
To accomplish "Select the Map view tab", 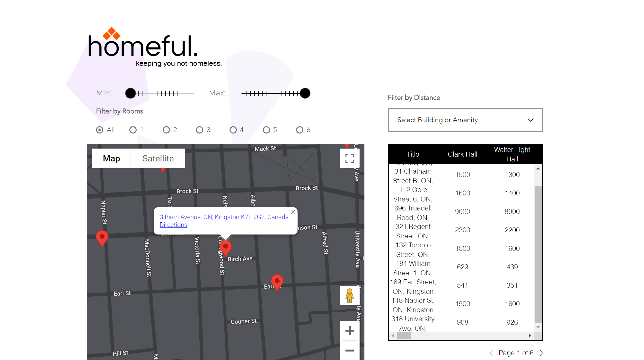I will 111,158.
